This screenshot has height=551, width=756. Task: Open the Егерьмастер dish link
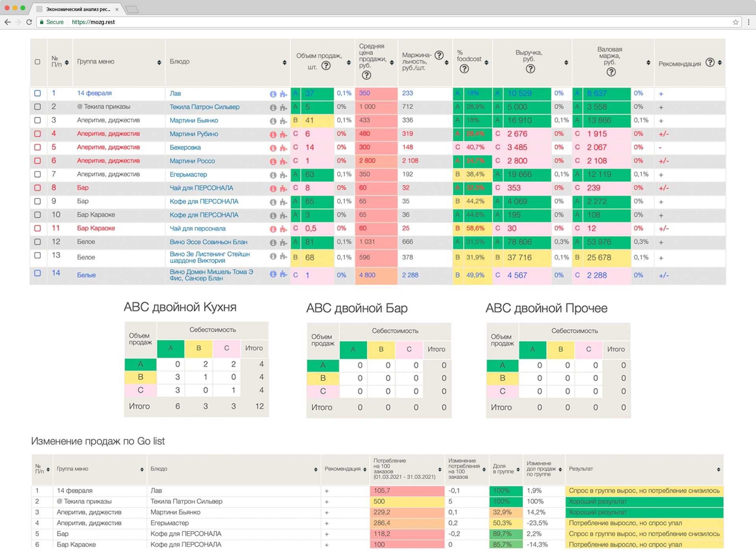[x=188, y=174]
